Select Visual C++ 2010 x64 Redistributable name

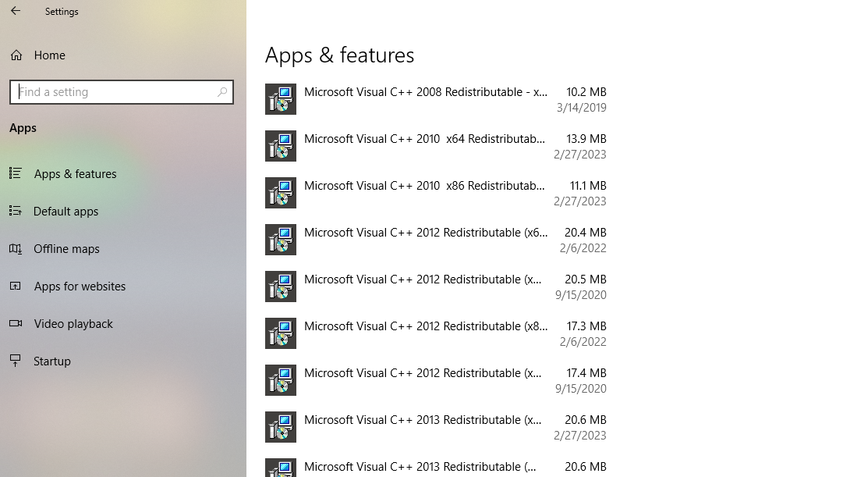[x=424, y=139]
